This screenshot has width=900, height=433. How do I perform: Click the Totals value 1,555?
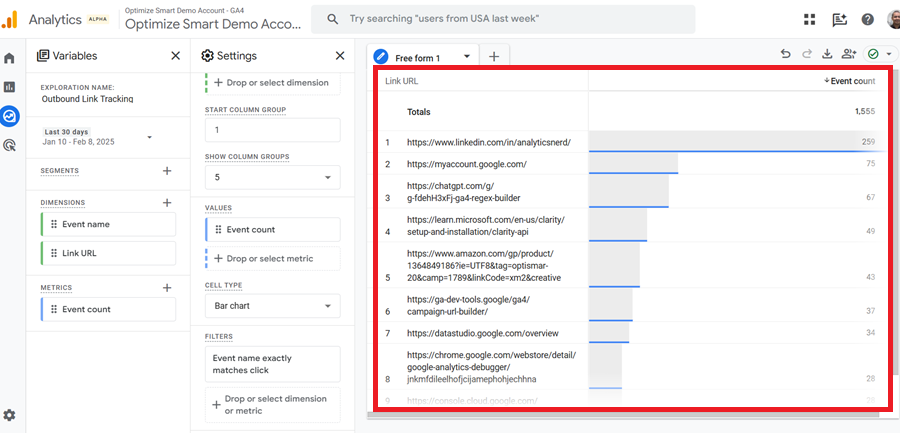point(865,111)
